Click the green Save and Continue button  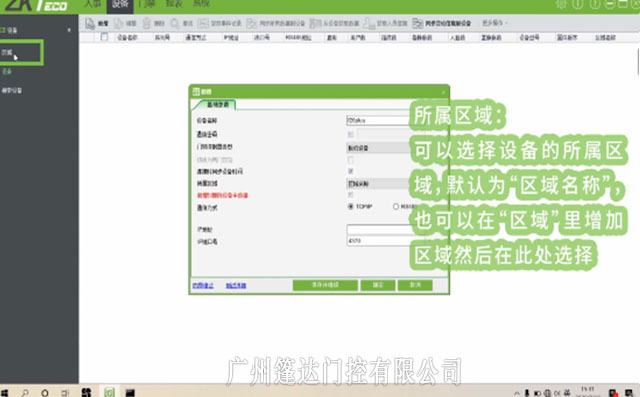[x=325, y=285]
